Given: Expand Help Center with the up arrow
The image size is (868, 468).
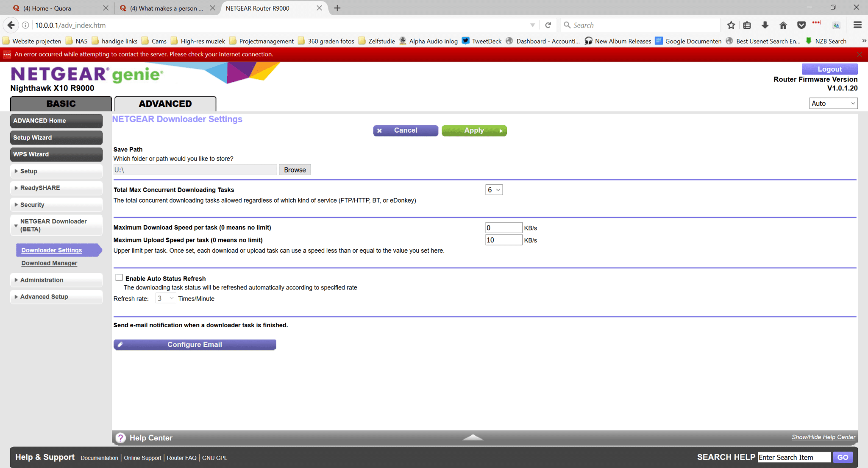Looking at the screenshot, I should click(x=473, y=437).
